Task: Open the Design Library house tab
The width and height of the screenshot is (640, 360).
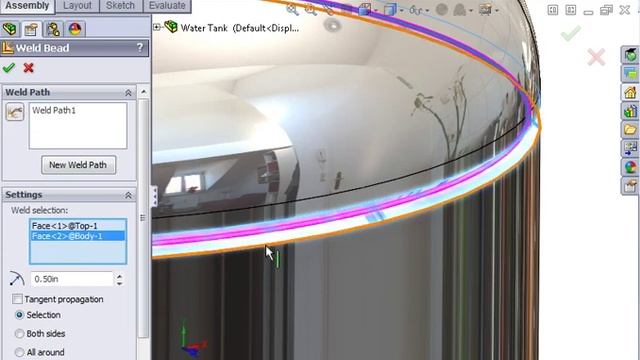Action: coord(630,92)
